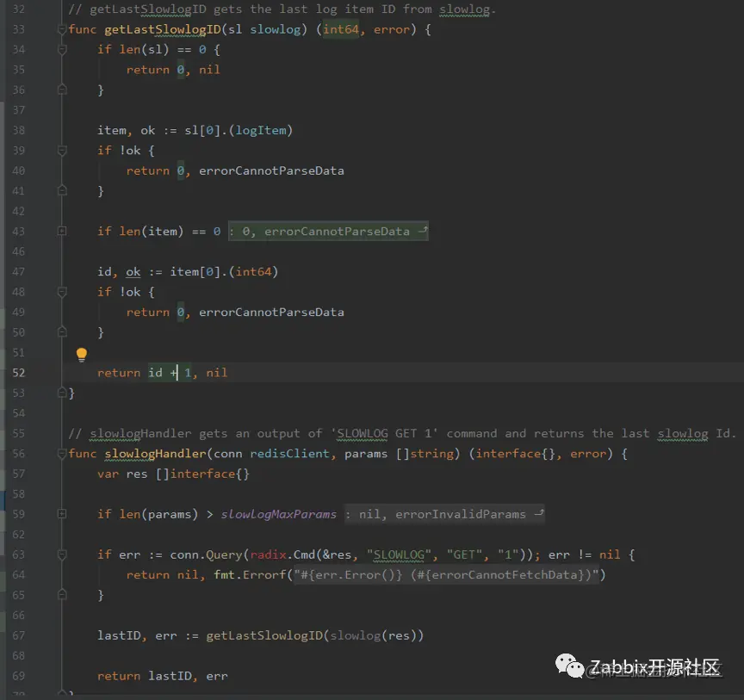Click the getLastSlowlogID call on line 67

click(264, 635)
